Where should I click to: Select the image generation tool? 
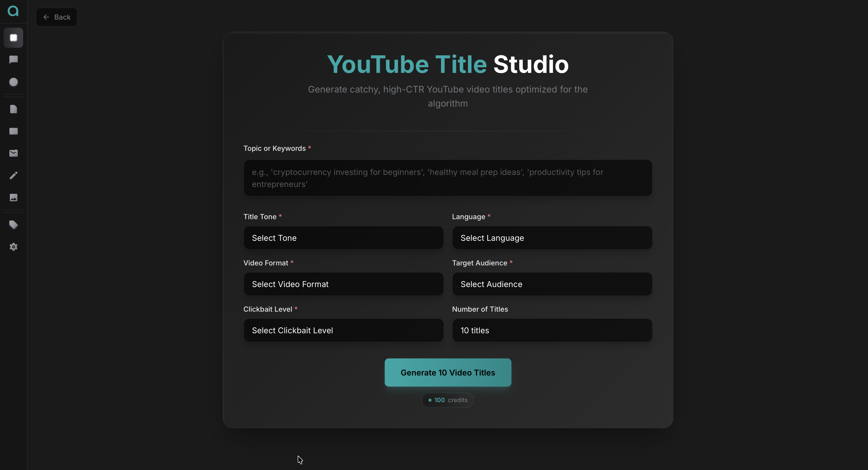coord(14,198)
